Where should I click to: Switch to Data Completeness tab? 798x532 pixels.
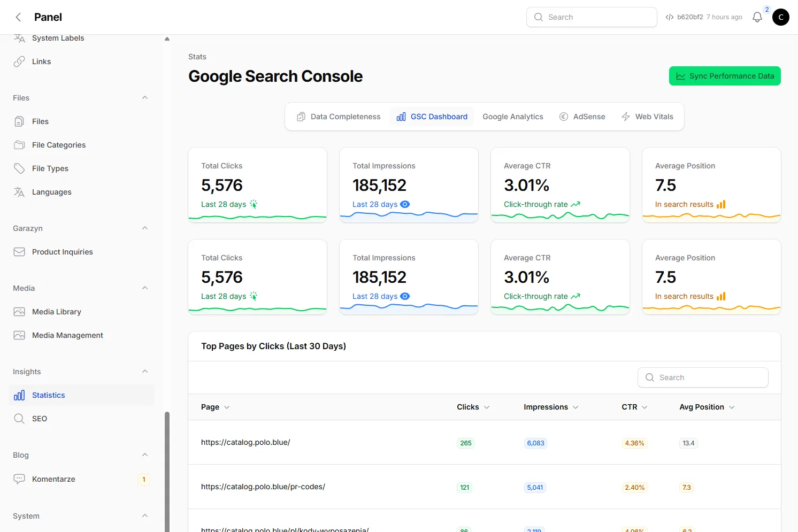(339, 117)
